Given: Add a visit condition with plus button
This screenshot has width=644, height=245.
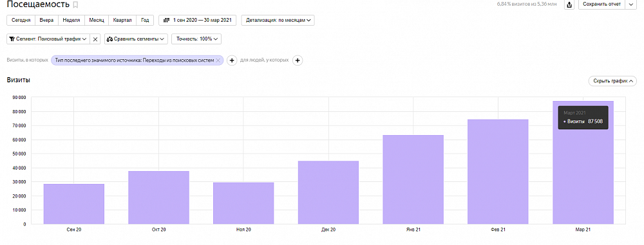Looking at the screenshot, I should (x=232, y=60).
